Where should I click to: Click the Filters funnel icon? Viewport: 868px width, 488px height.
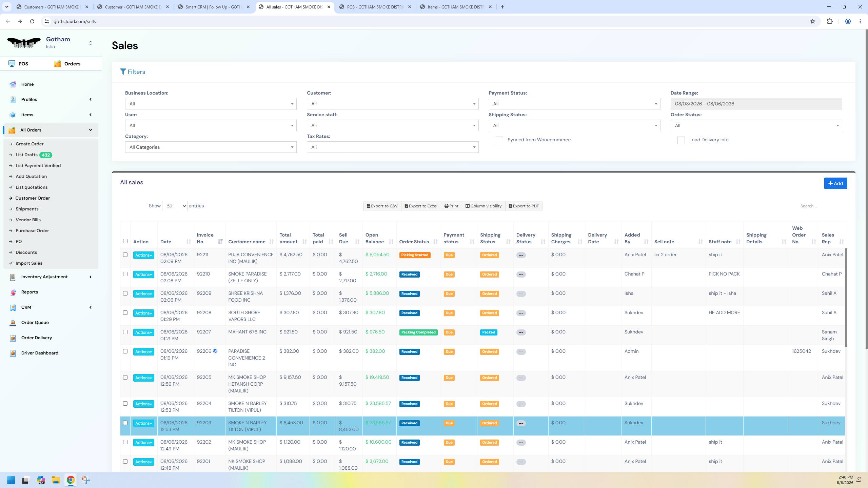(123, 72)
